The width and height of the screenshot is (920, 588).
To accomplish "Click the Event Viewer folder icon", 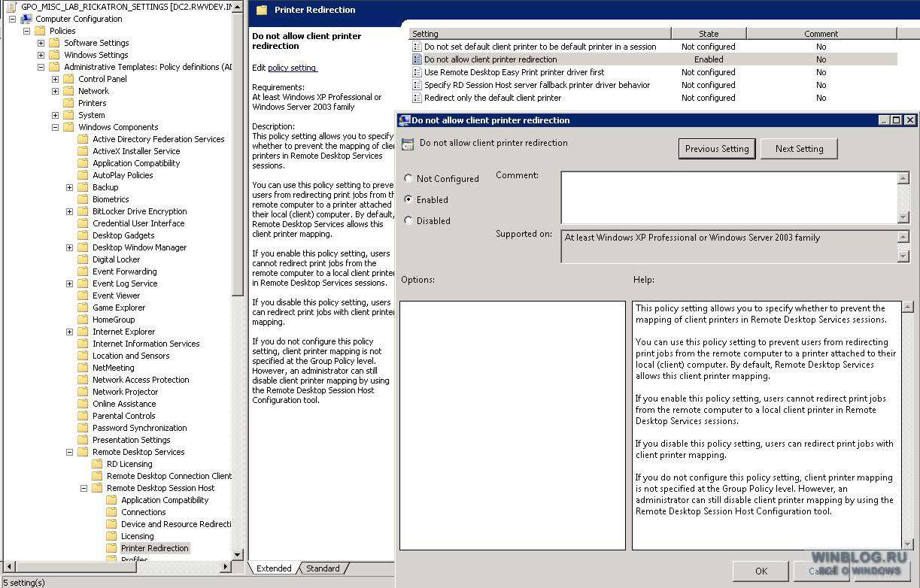I will [83, 296].
